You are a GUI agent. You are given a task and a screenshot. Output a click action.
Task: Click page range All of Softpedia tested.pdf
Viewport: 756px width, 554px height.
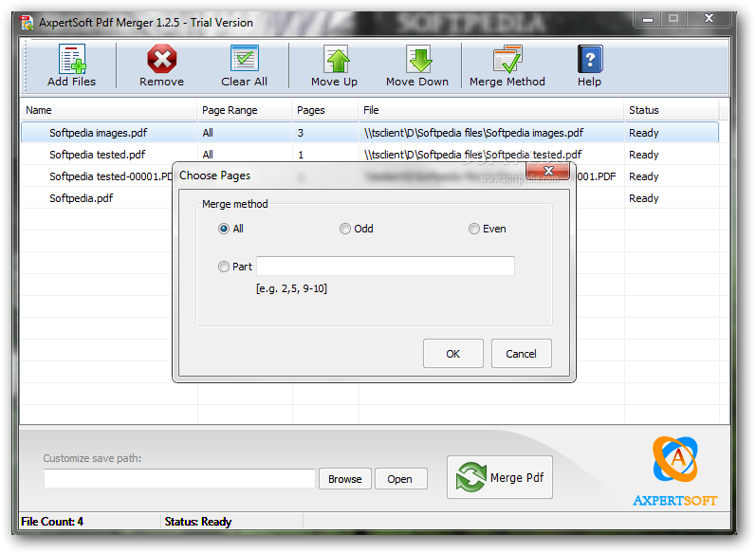[x=208, y=155]
